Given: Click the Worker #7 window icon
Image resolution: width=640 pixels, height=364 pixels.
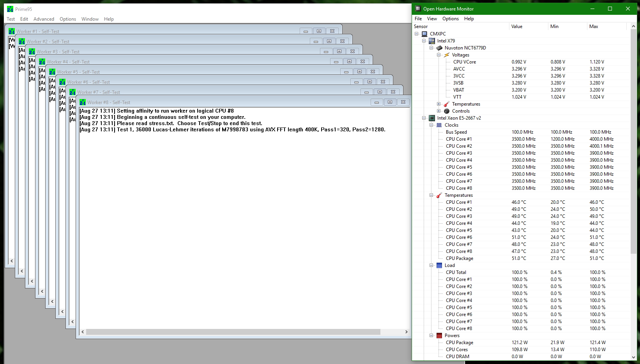Looking at the screenshot, I should [x=72, y=92].
